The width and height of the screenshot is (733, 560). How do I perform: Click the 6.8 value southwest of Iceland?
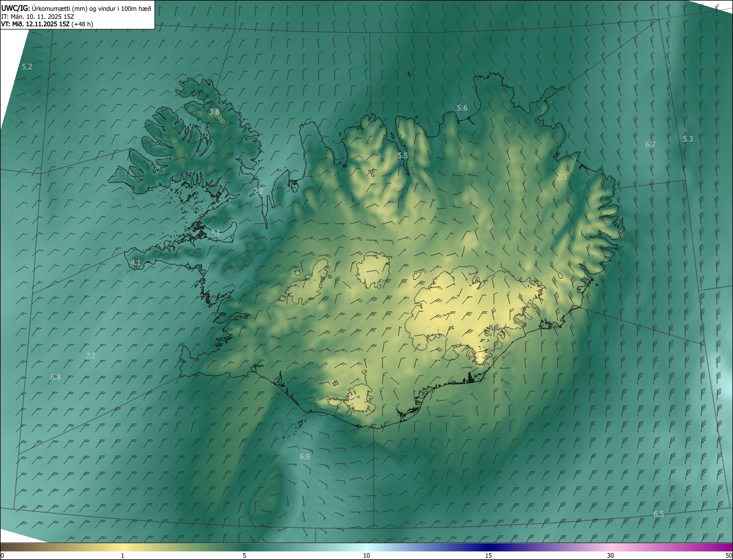pyautogui.click(x=56, y=377)
